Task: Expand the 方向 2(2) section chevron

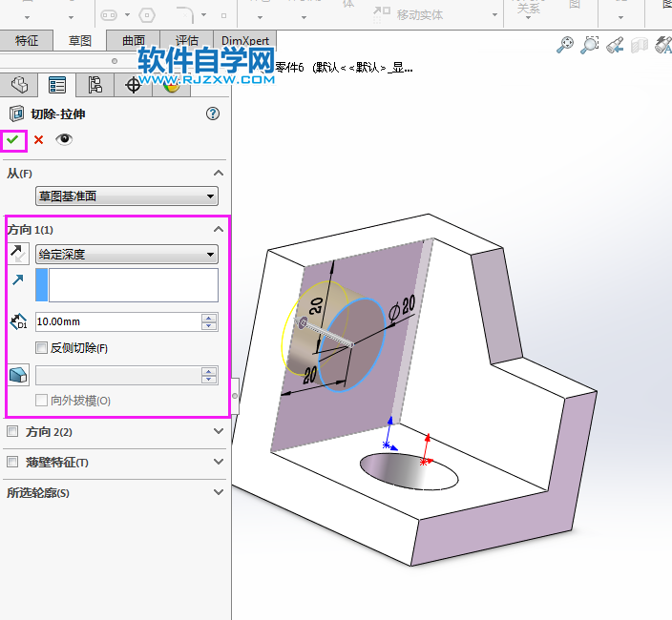Action: point(219,431)
